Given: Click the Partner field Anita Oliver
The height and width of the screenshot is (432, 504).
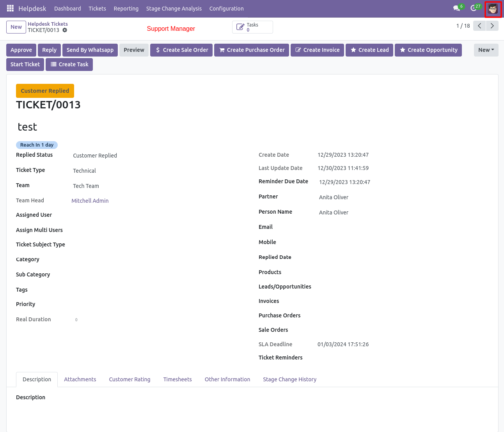Looking at the screenshot, I should (334, 197).
